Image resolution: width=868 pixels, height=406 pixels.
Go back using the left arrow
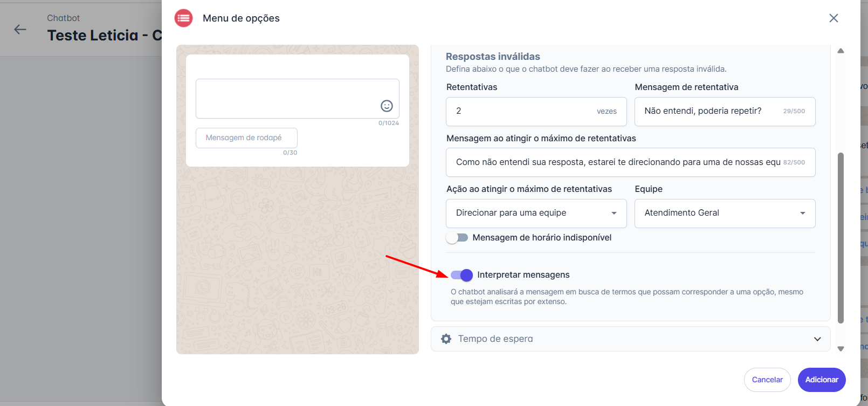click(x=20, y=30)
